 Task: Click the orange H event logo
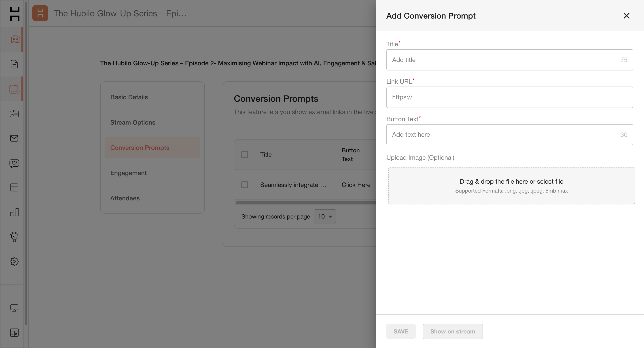(x=40, y=13)
